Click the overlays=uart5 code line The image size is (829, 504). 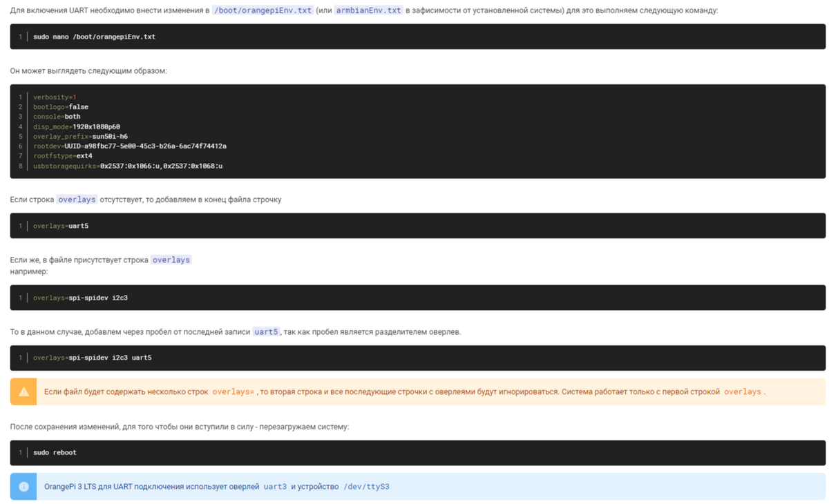coord(61,226)
